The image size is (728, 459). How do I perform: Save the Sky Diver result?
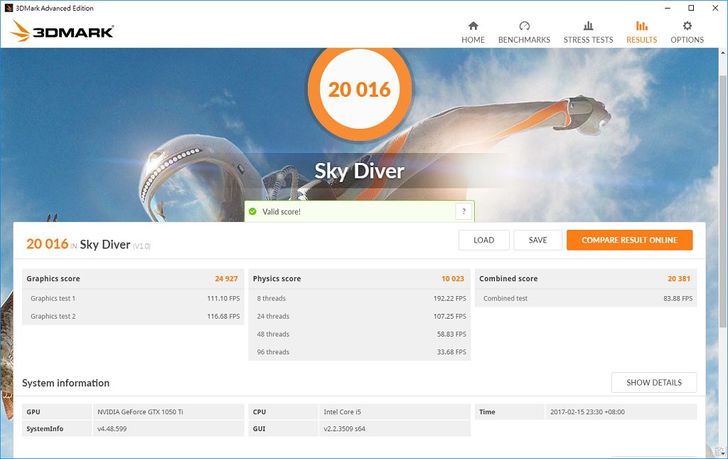click(537, 240)
